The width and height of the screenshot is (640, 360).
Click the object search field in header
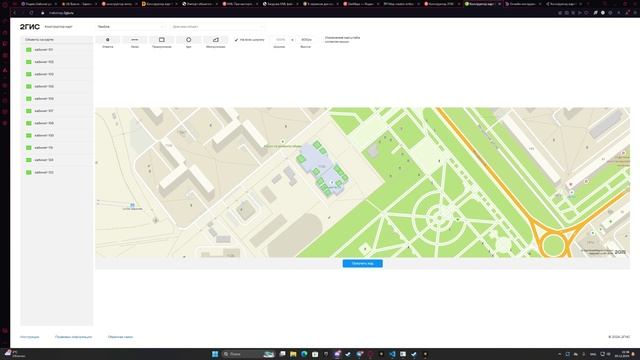(x=218, y=27)
